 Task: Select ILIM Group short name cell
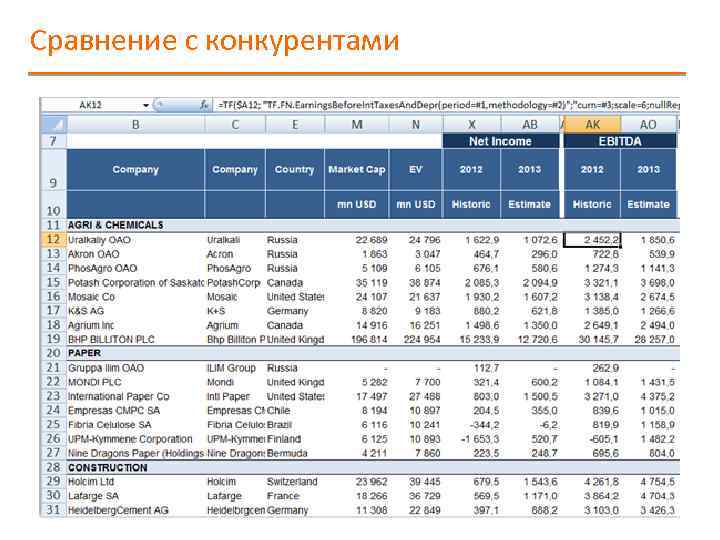tap(235, 368)
